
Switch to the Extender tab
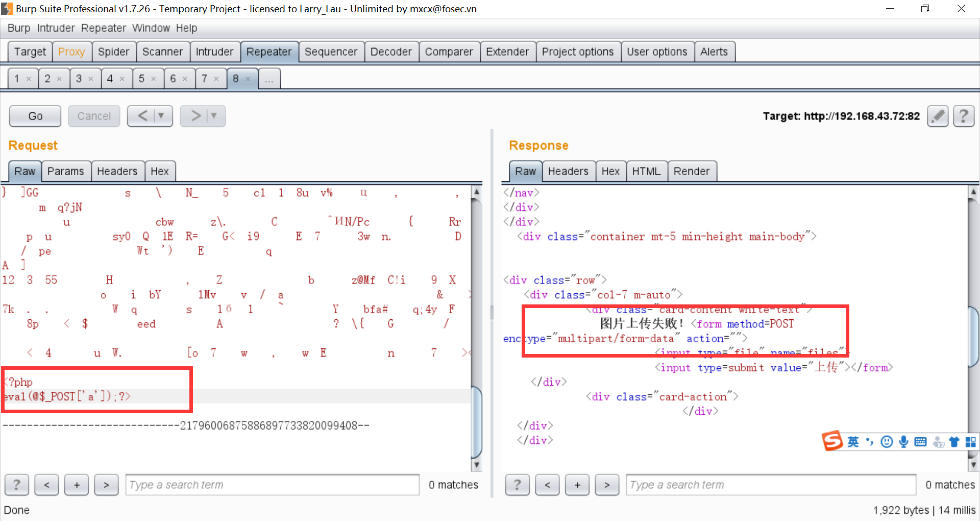507,52
